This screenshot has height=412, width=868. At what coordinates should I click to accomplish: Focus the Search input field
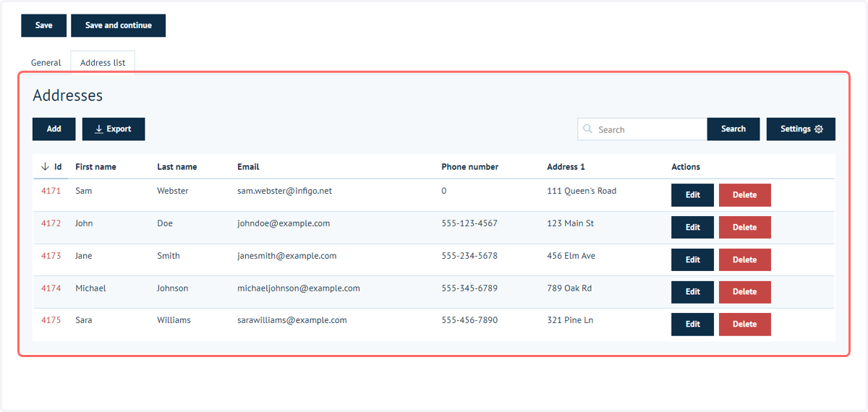pos(642,129)
